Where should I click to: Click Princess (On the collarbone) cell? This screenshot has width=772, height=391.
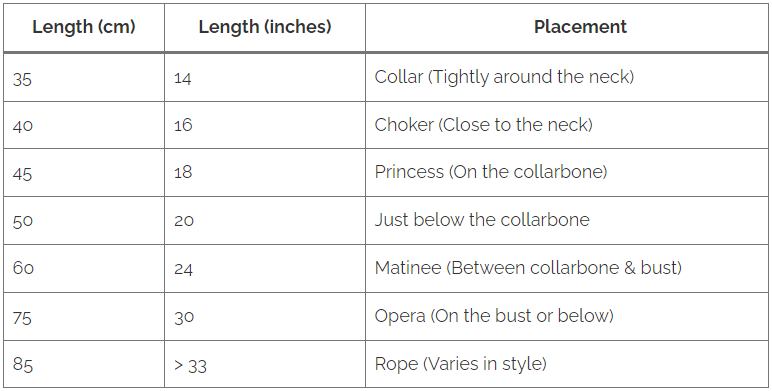tap(567, 173)
